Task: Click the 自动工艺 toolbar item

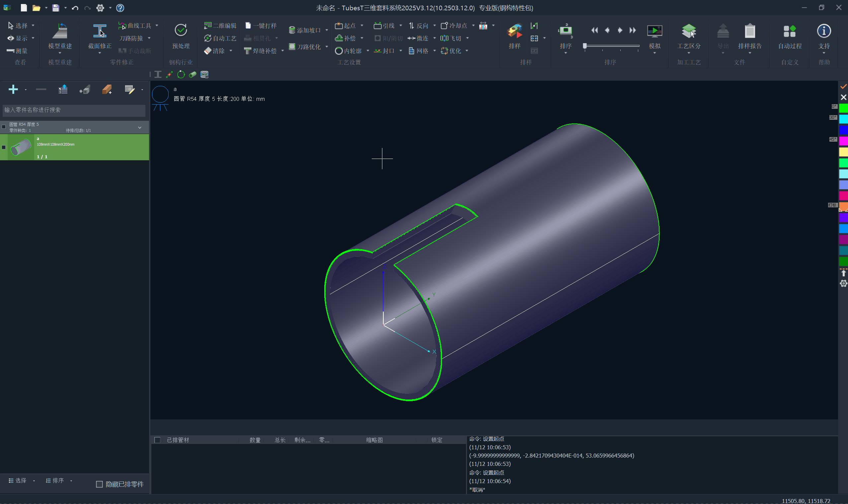Action: pyautogui.click(x=220, y=38)
